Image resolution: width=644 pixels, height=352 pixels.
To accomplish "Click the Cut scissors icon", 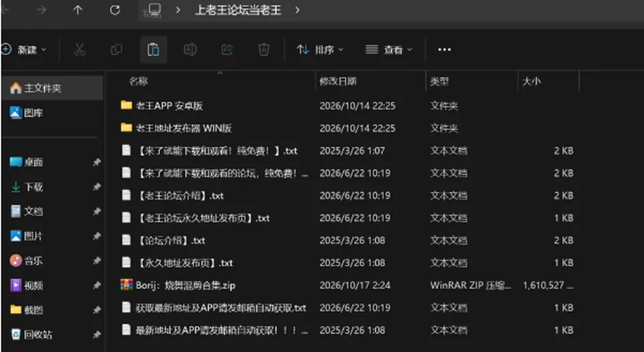I will point(80,50).
